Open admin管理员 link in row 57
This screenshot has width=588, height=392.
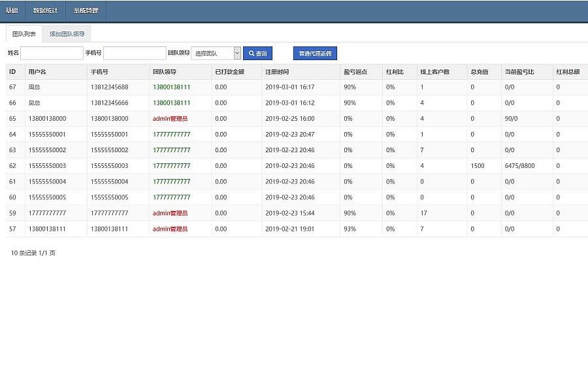pyautogui.click(x=170, y=229)
